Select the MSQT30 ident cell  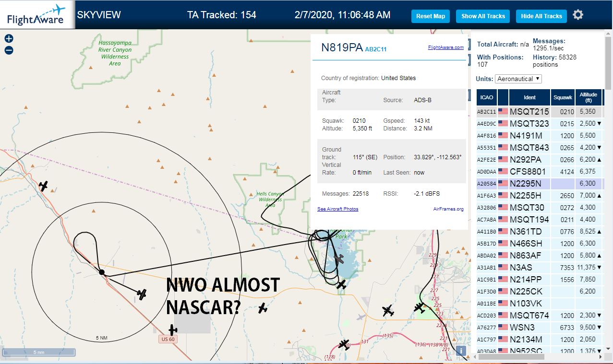click(x=529, y=207)
